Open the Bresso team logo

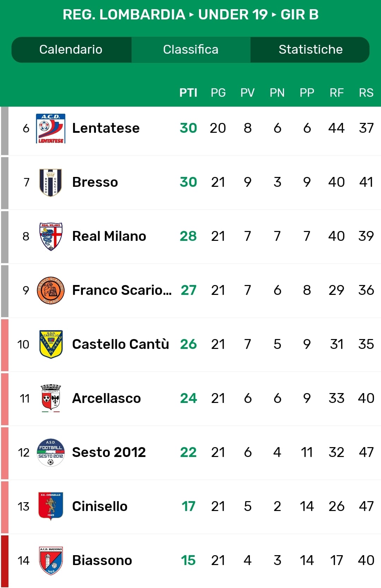coord(51,182)
